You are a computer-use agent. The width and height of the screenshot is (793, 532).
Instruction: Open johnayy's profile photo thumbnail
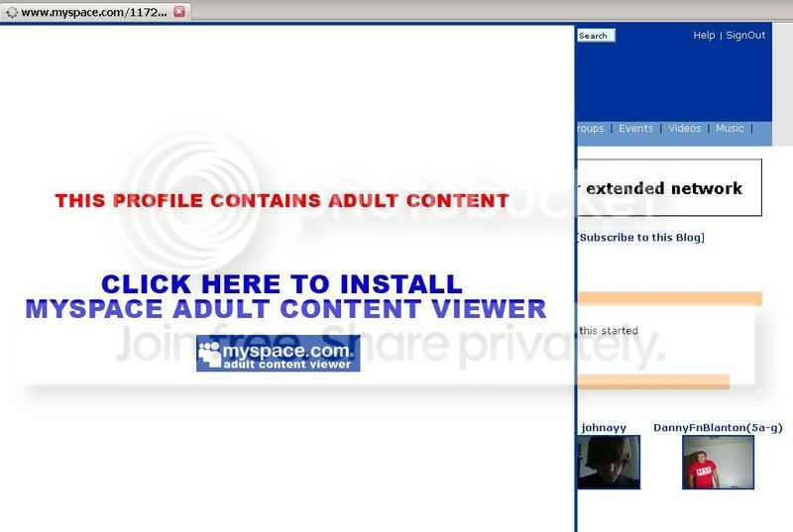click(609, 463)
